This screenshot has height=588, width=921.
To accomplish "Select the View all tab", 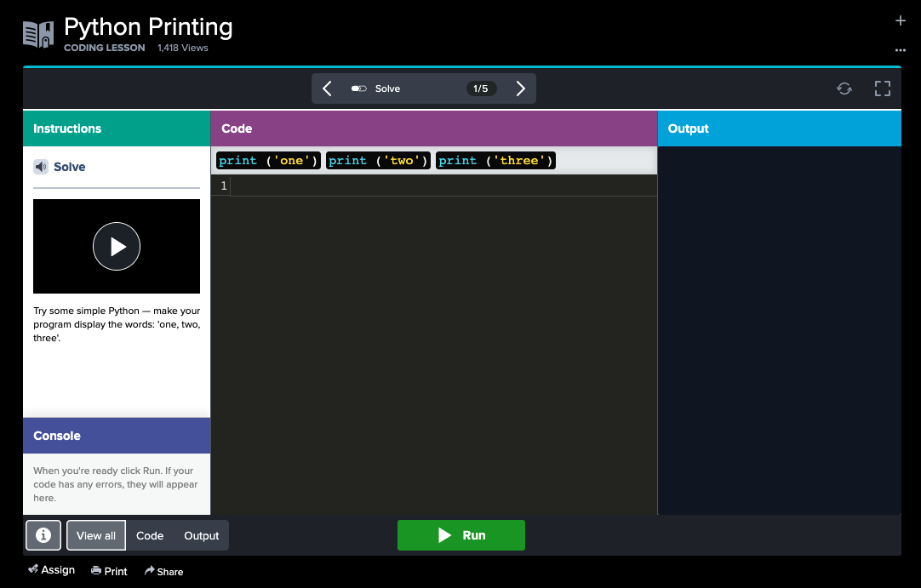I will click(x=95, y=535).
